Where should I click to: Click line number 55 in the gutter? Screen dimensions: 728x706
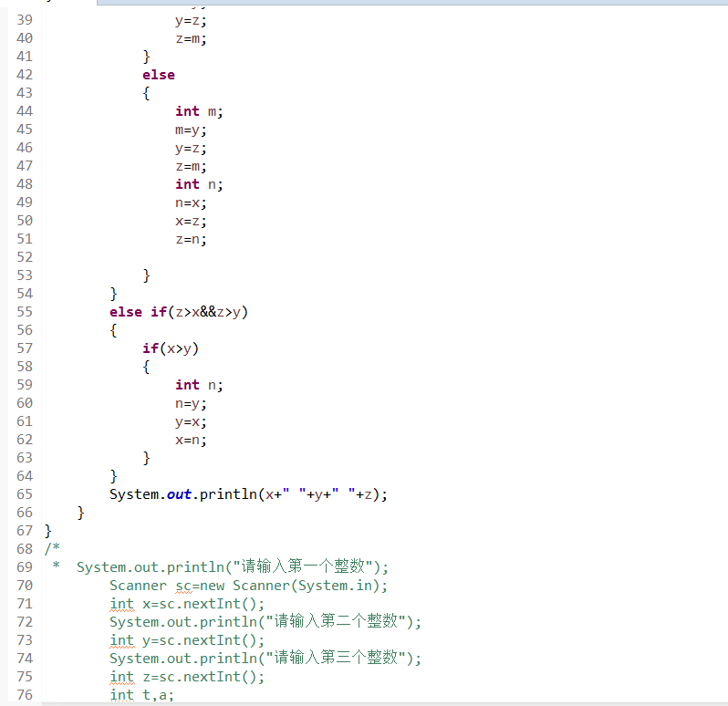[x=25, y=312]
